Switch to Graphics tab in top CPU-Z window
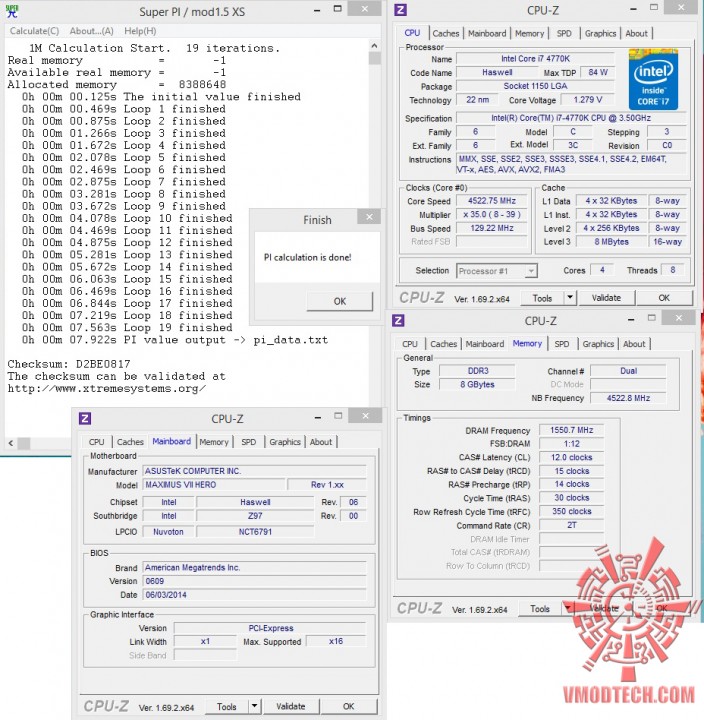Viewport: 704px width, 720px height. pos(600,33)
